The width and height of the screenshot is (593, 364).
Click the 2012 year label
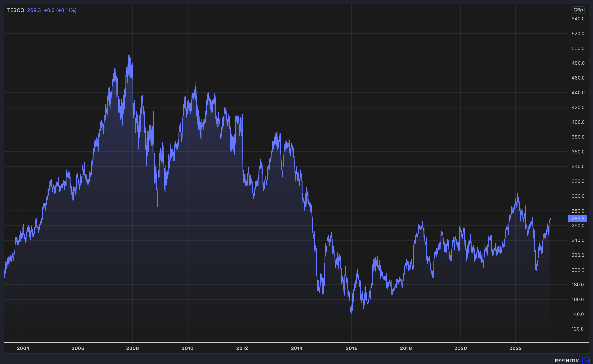click(x=242, y=348)
